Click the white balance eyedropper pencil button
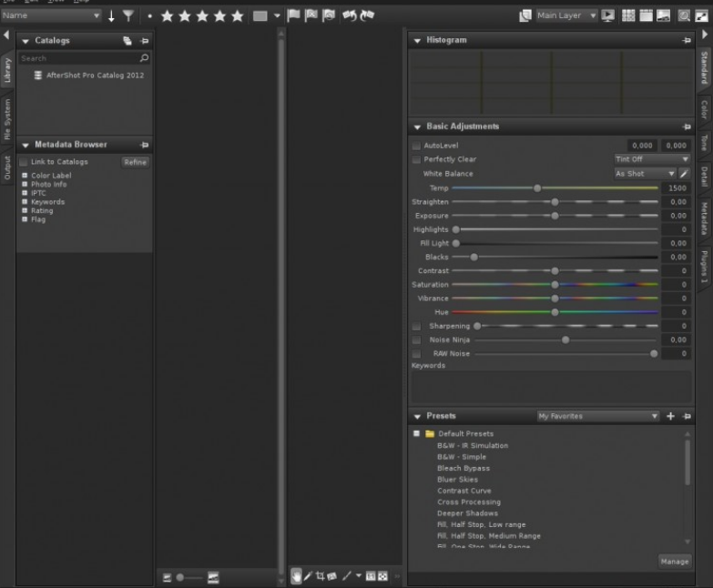This screenshot has width=713, height=588. click(684, 174)
